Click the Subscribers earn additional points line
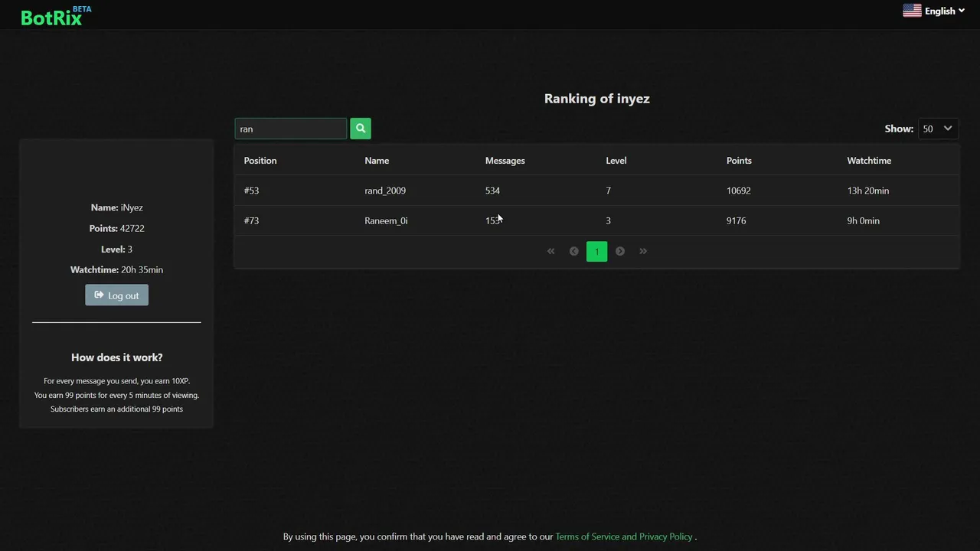The image size is (980, 551). coord(116,409)
